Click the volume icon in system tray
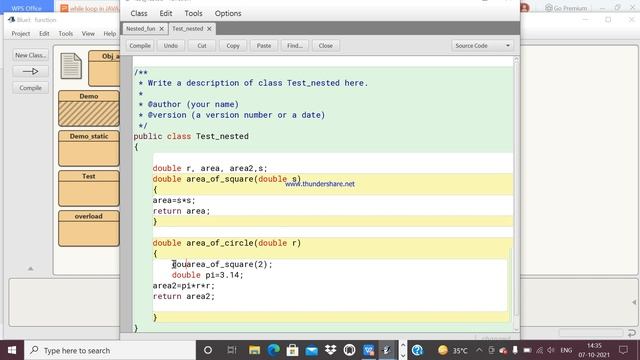640x360 pixels. click(551, 350)
